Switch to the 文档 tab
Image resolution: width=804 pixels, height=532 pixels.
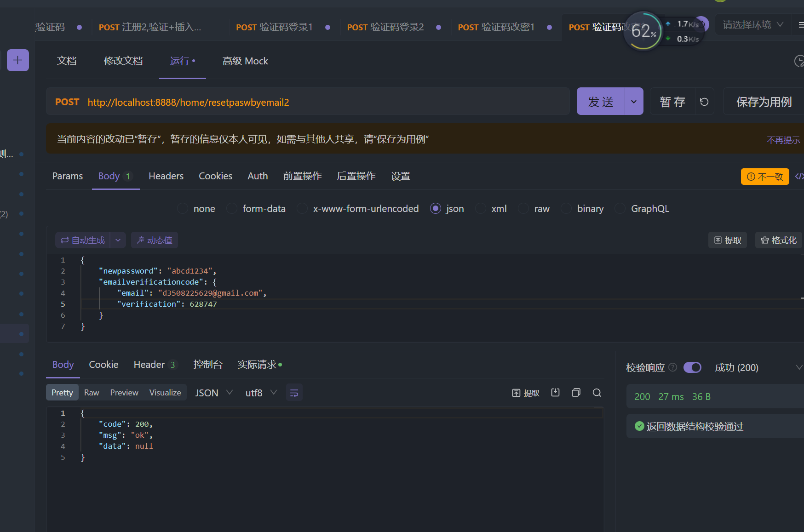pos(67,61)
